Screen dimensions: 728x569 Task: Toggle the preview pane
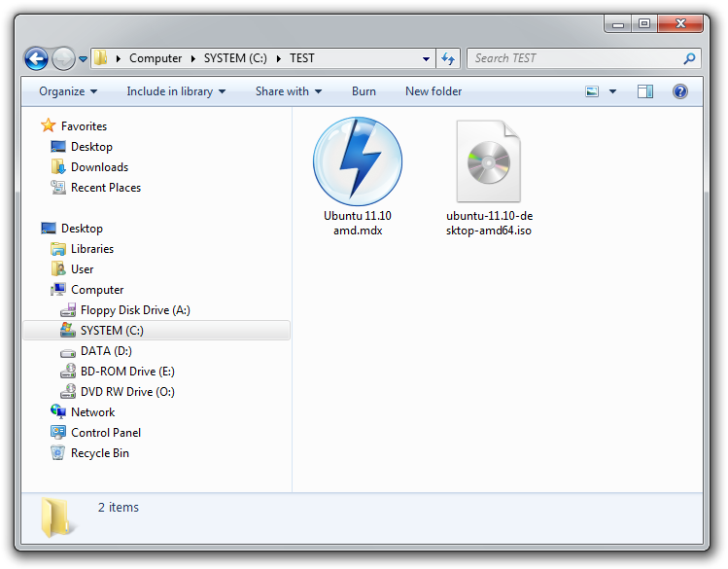pyautogui.click(x=645, y=91)
